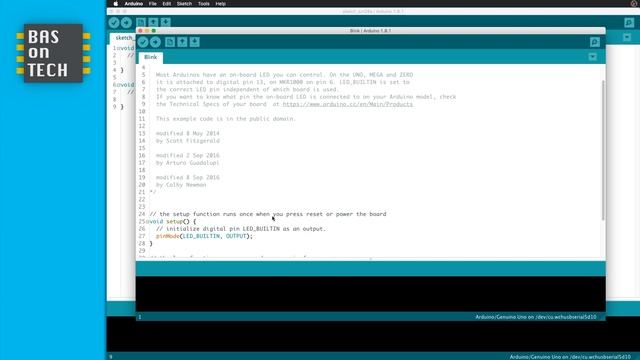Viewport: 640px width, 360px height.
Task: Click 'by Scott Fitzgerald' comment line
Action: 188,141
